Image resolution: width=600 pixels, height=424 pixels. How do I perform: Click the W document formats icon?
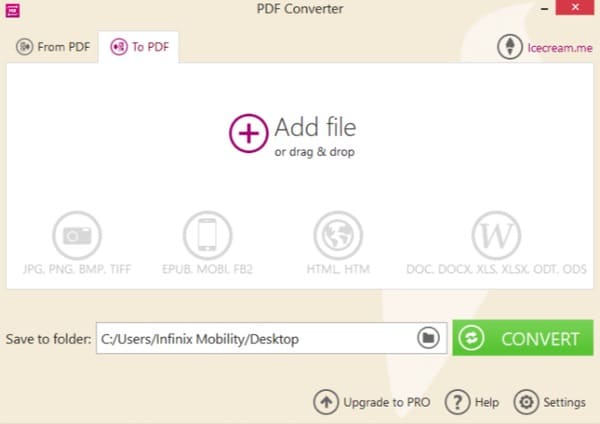(496, 235)
